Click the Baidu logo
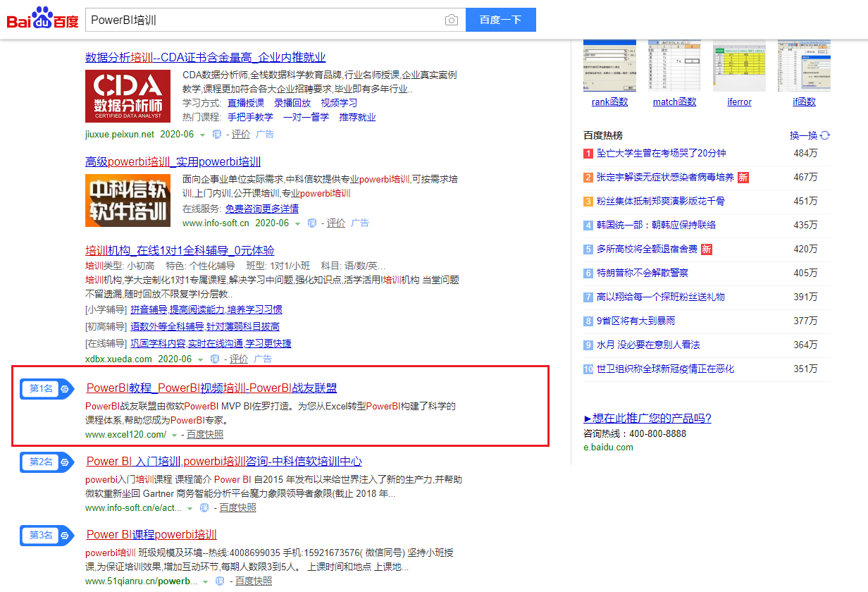This screenshot has height=592, width=868. click(x=42, y=18)
